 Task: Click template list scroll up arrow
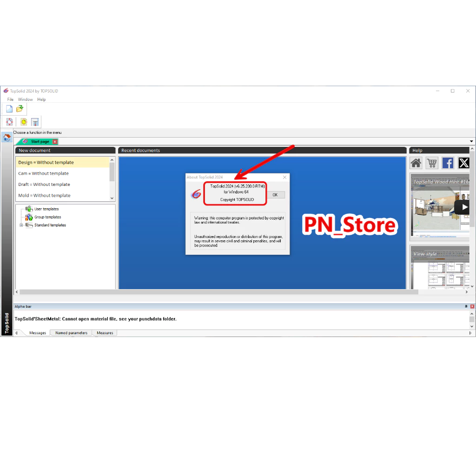[112, 160]
